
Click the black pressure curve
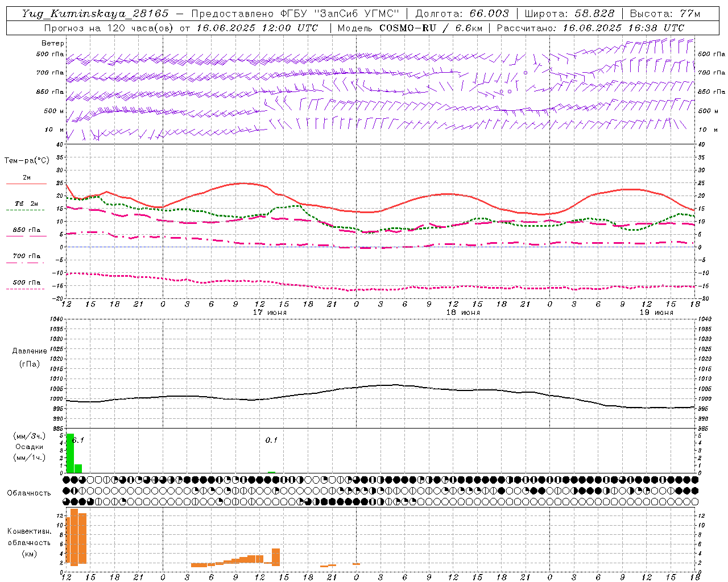380,385
